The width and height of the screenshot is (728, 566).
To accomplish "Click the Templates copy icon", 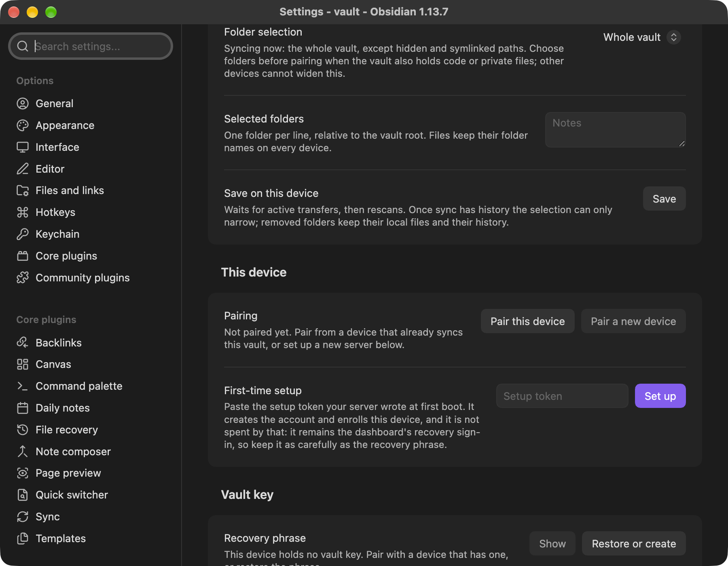I will [23, 539].
